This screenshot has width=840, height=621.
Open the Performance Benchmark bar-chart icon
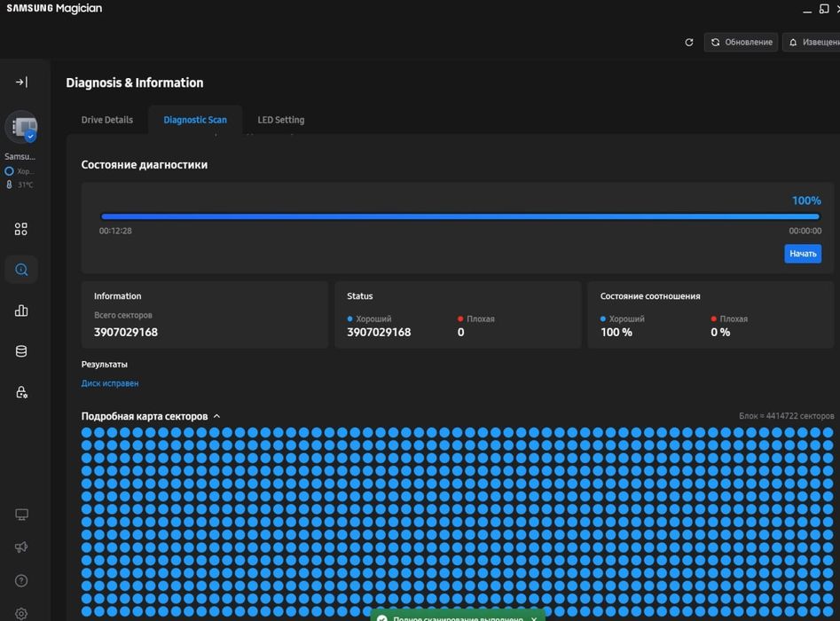click(x=21, y=310)
